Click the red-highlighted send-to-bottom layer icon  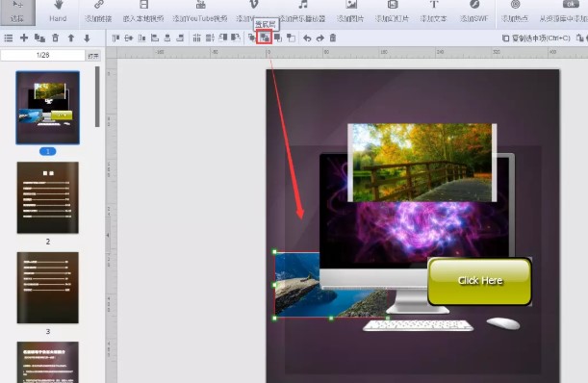265,38
